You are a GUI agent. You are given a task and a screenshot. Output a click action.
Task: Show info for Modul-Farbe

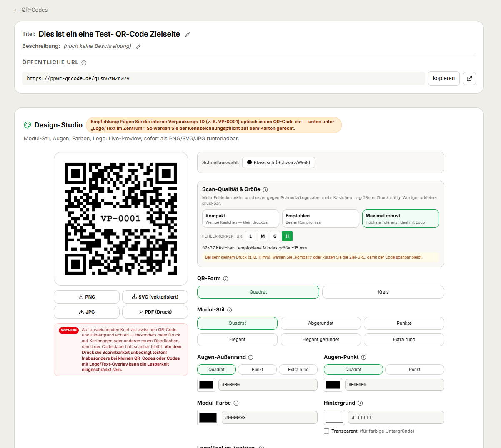coord(236,403)
